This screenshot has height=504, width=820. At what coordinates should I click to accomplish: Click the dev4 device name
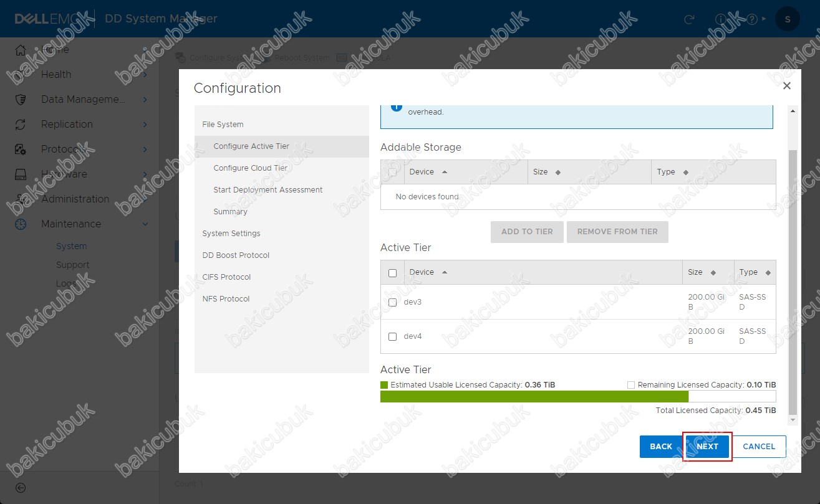point(413,336)
